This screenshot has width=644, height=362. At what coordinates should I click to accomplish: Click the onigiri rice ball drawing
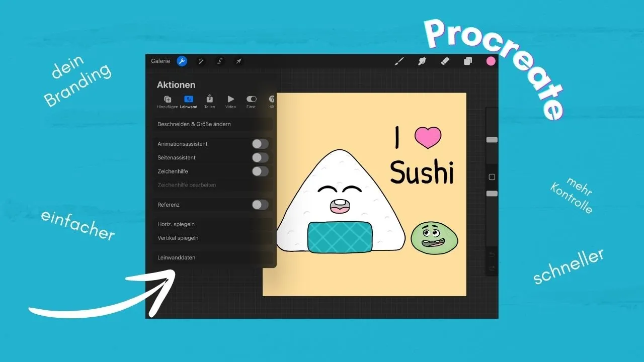341,201
